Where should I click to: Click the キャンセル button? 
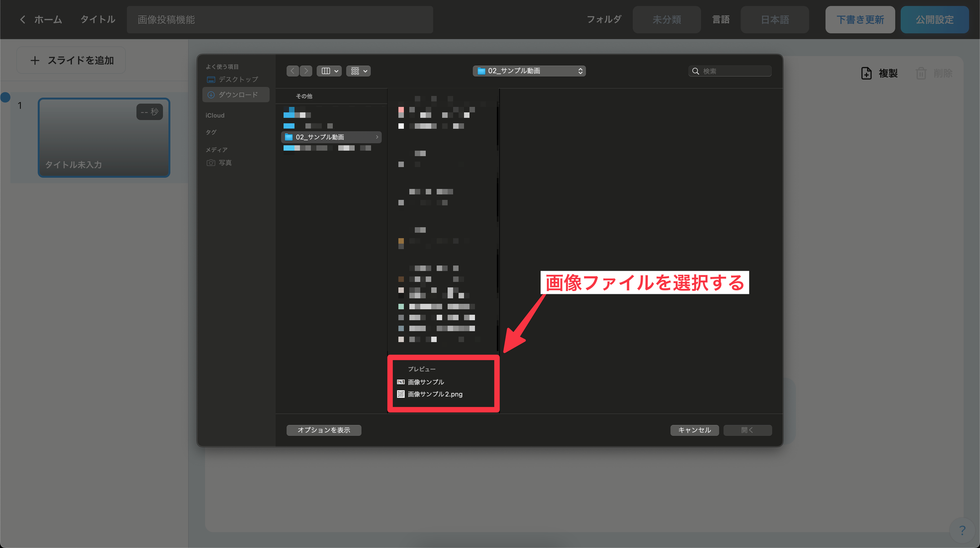pos(694,430)
